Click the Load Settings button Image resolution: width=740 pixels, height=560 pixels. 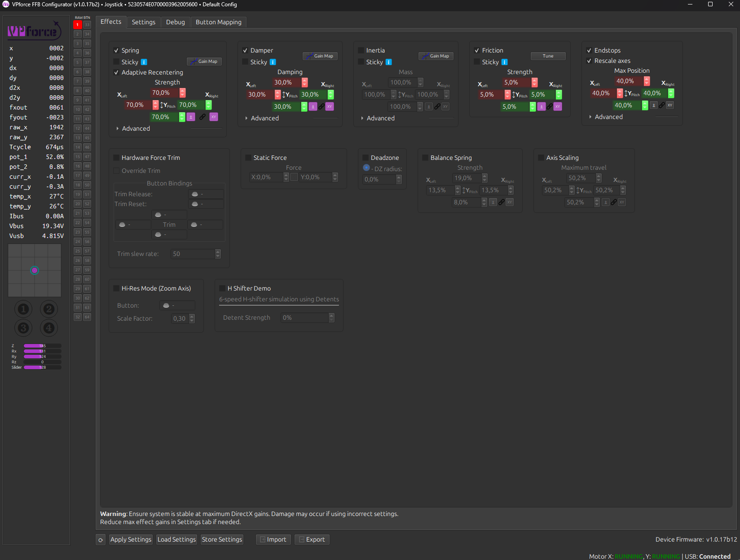click(176, 540)
